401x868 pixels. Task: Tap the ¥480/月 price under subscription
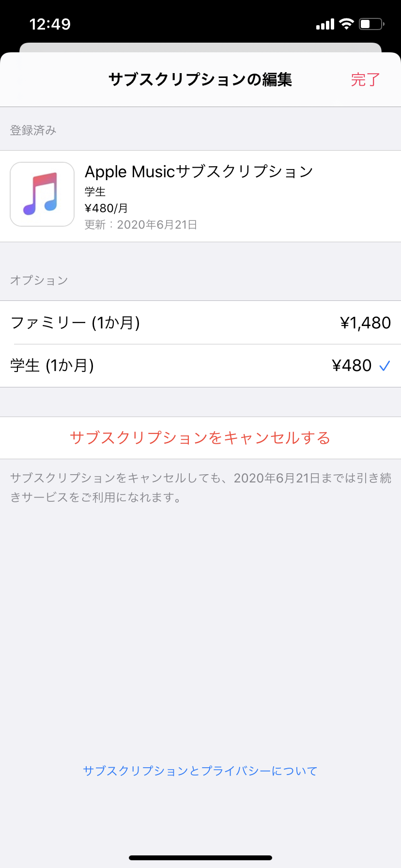tap(107, 208)
